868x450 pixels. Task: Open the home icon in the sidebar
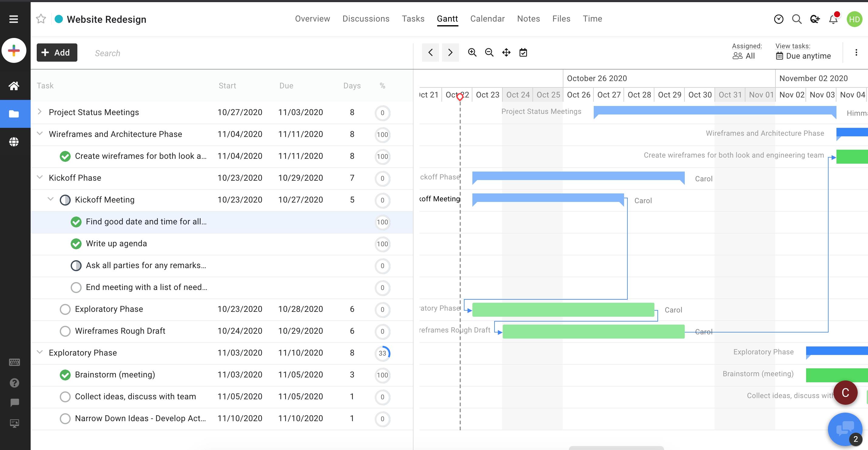[14, 86]
